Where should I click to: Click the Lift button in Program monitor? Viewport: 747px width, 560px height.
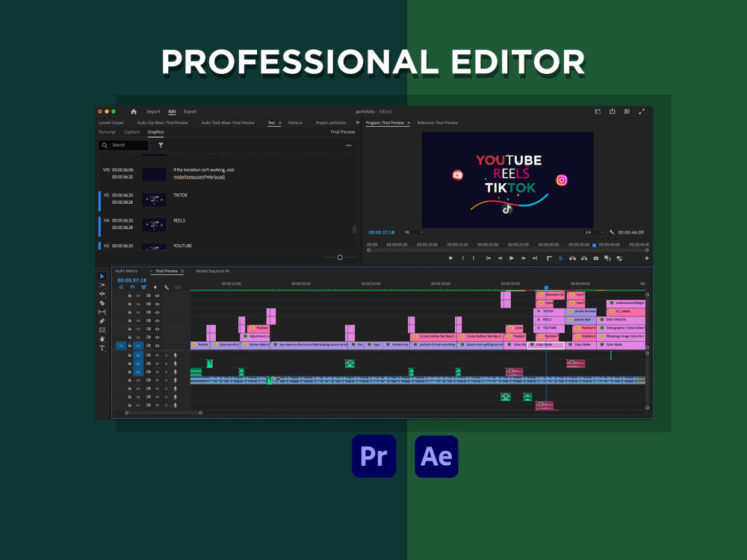click(x=573, y=258)
